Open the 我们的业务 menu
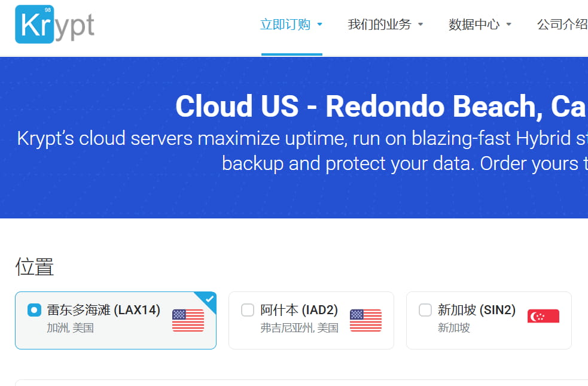 pos(385,25)
